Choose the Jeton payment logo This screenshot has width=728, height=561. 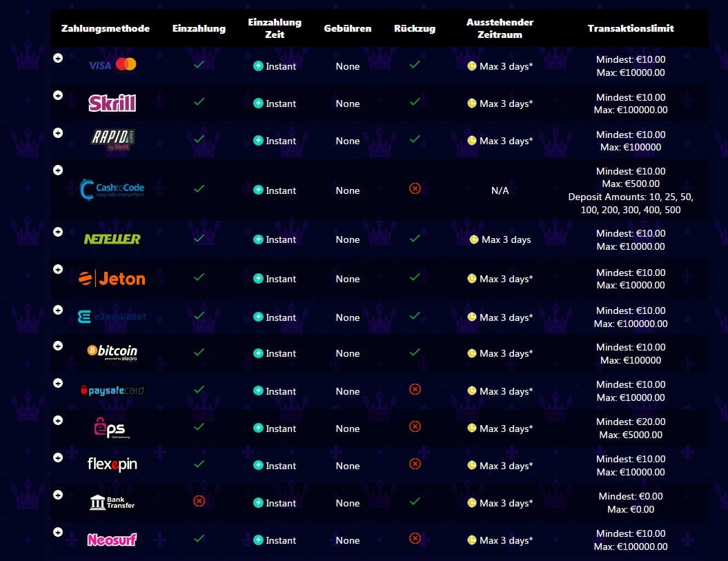[x=112, y=279]
